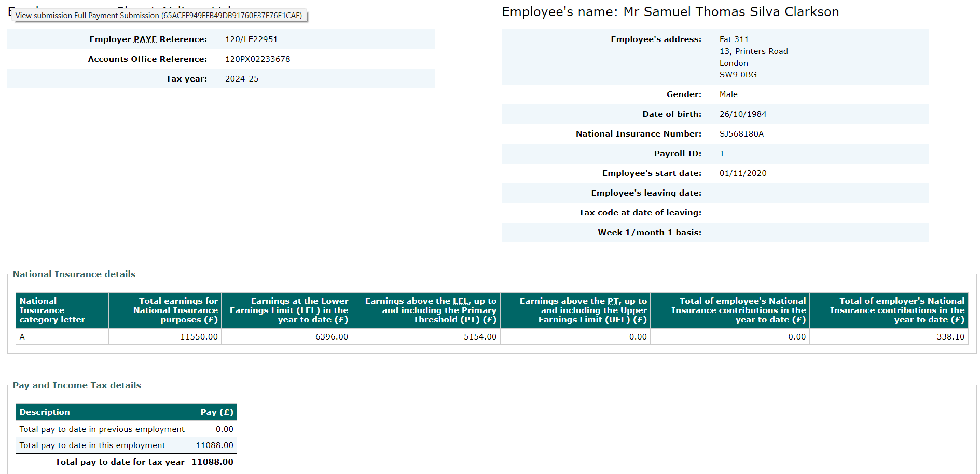Click the PAYE abbreviation in Employer PAYE Reference
Image resolution: width=980 pixels, height=474 pixels.
(x=145, y=39)
